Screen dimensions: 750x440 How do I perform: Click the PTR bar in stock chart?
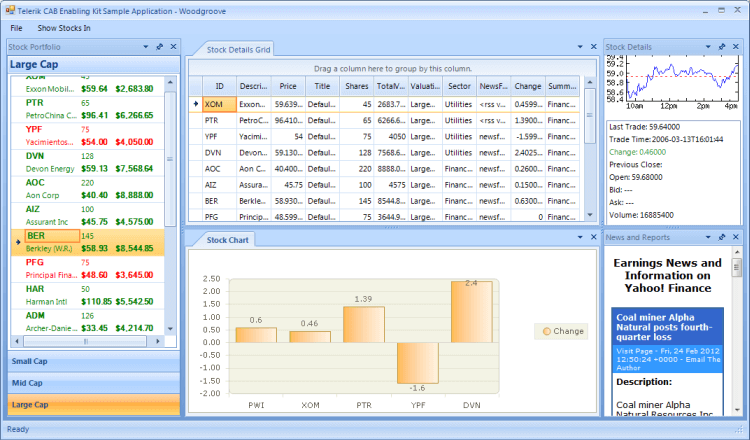coord(364,324)
